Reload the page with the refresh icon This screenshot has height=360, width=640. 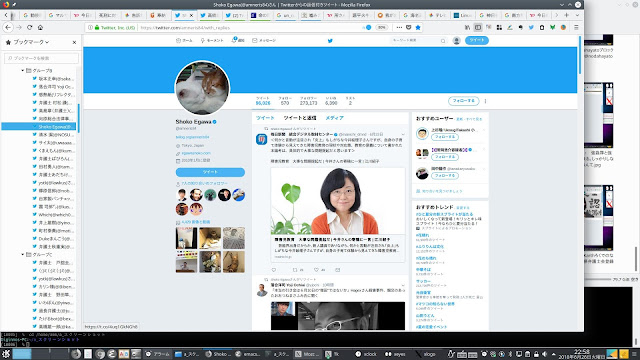[x=29, y=27]
